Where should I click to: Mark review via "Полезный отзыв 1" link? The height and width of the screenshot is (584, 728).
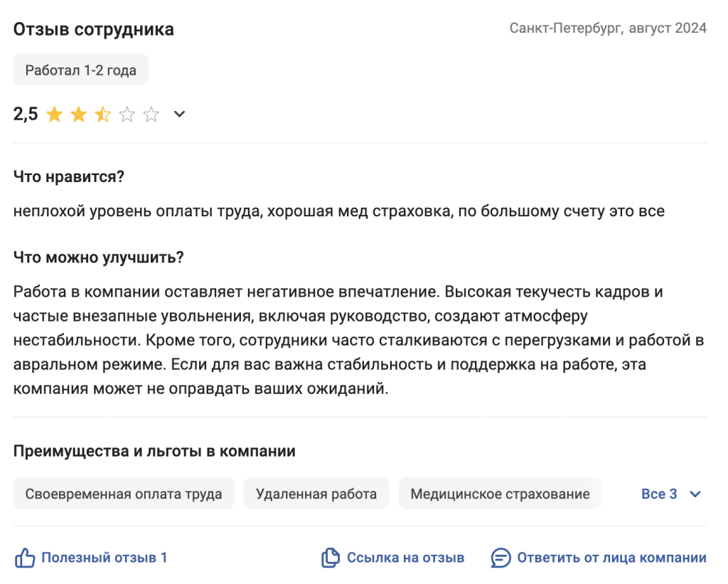[104, 558]
